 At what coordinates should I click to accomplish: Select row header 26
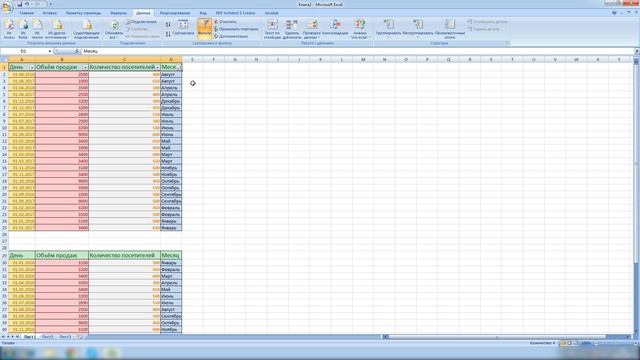pyautogui.click(x=4, y=235)
